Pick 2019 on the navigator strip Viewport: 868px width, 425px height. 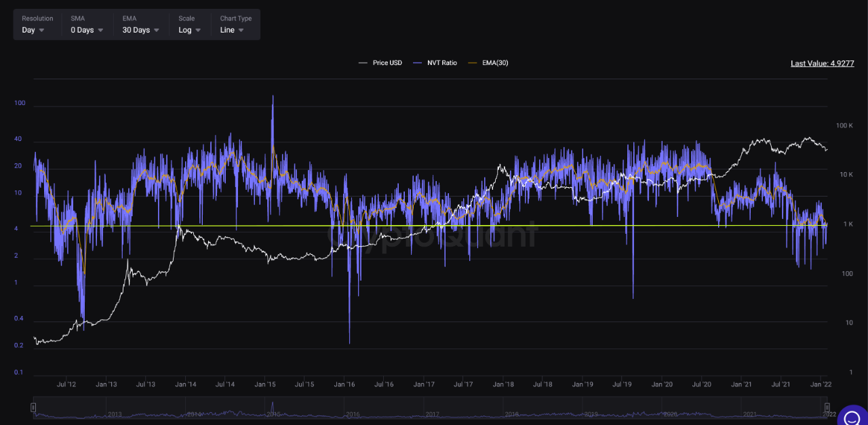click(591, 414)
